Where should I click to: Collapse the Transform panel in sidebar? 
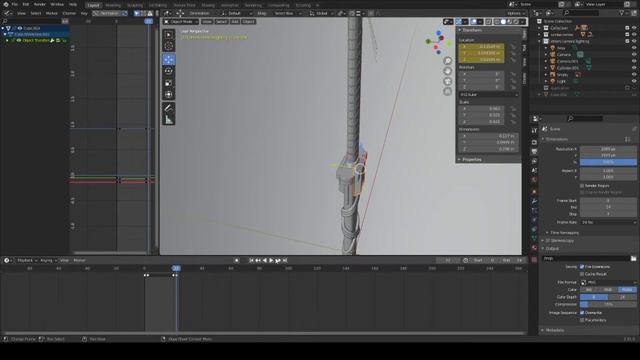pos(471,30)
